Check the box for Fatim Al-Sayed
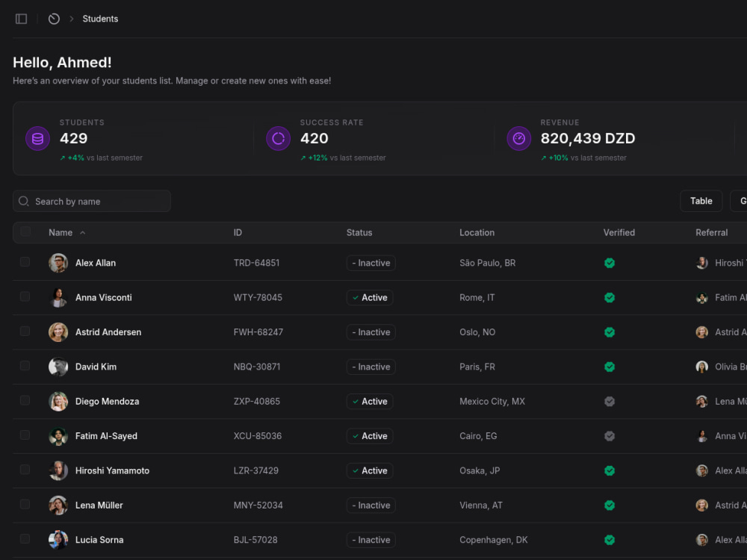Image resolution: width=747 pixels, height=560 pixels. pos(25,435)
